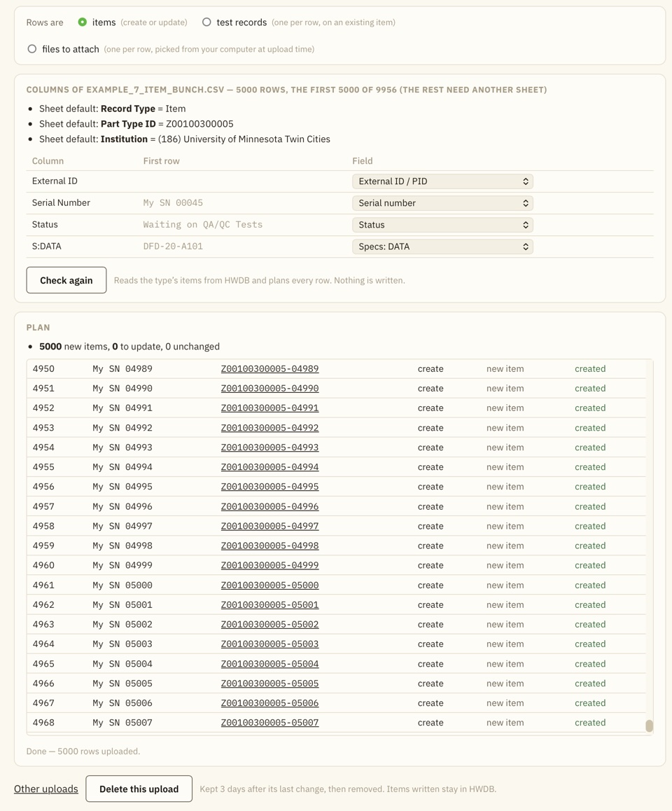
Task: Open item link Z00100300005-04993
Action: coord(269,448)
